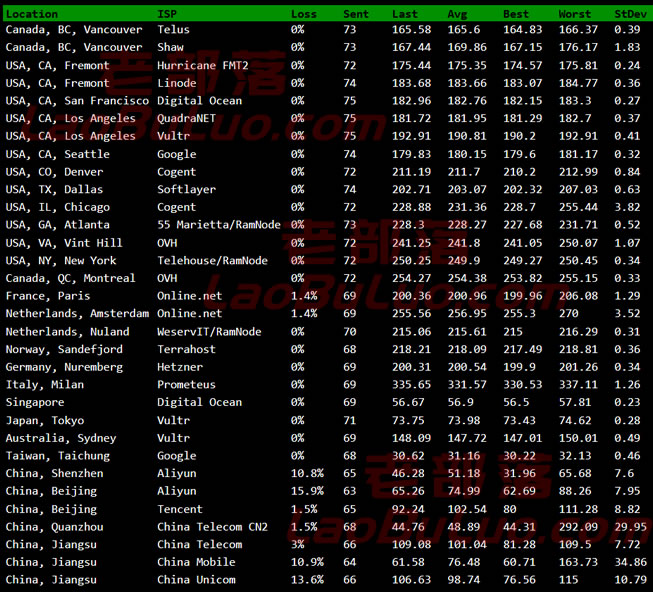
Task: Select the USA, IL, Chicago location
Action: 57,207
